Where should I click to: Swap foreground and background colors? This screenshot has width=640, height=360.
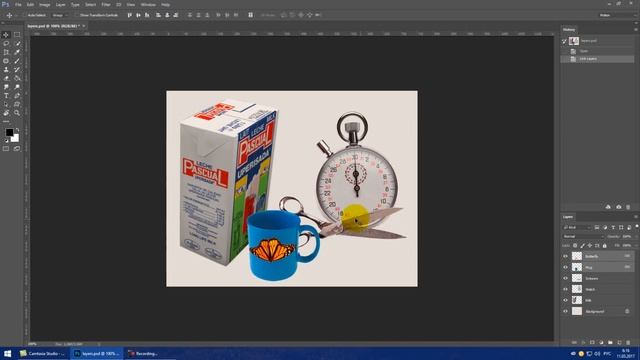pyautogui.click(x=17, y=130)
